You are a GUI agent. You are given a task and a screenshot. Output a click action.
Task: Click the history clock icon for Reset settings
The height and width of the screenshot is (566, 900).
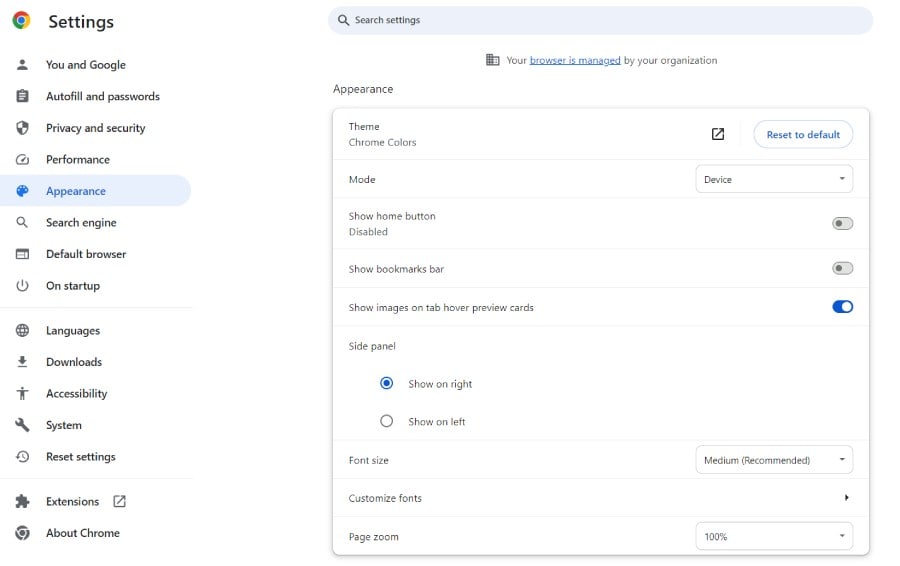point(22,456)
